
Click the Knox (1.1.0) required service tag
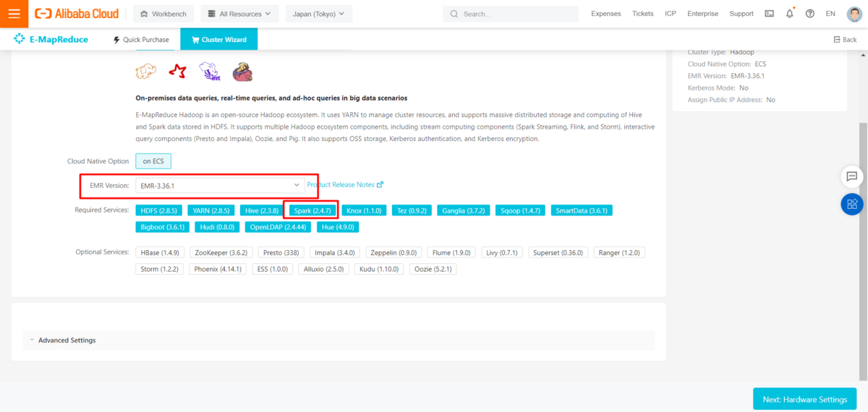(x=364, y=210)
